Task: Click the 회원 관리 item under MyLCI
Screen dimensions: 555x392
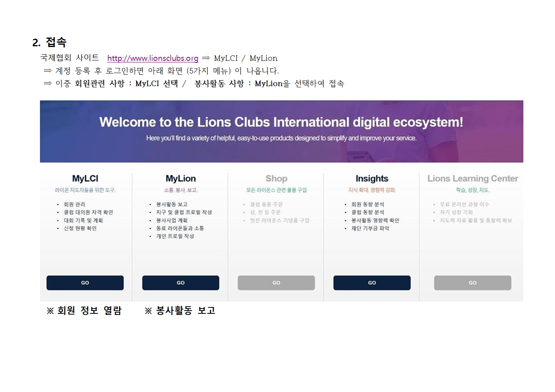Action: tap(74, 204)
